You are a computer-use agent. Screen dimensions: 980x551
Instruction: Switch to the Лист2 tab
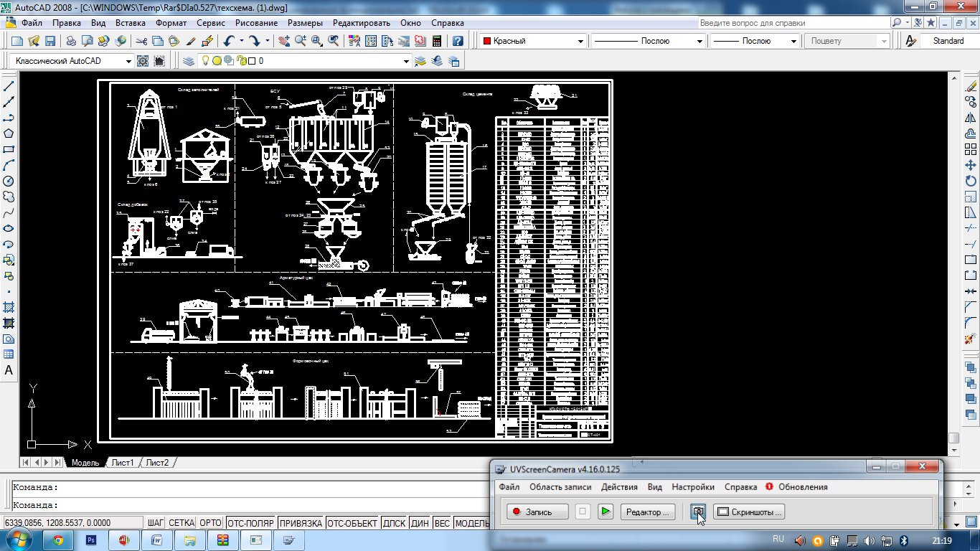tap(157, 463)
